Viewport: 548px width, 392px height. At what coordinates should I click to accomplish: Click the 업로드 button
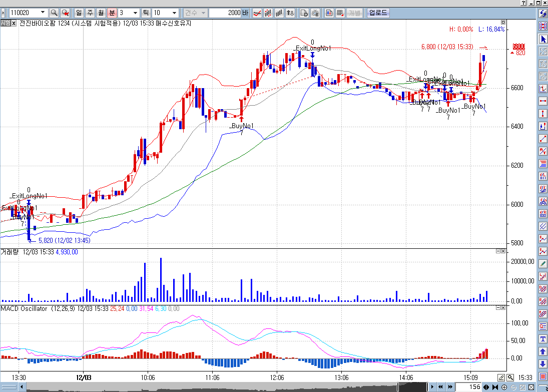378,13
